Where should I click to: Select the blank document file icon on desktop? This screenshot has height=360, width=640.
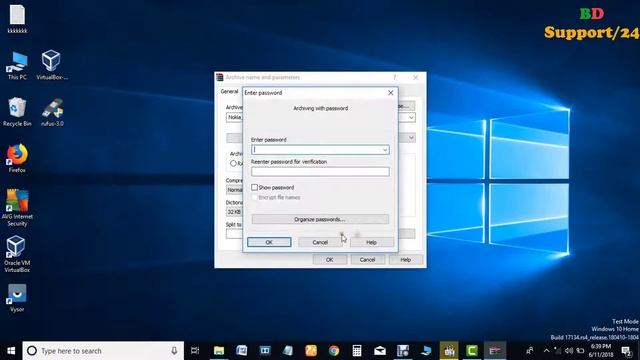click(x=17, y=19)
